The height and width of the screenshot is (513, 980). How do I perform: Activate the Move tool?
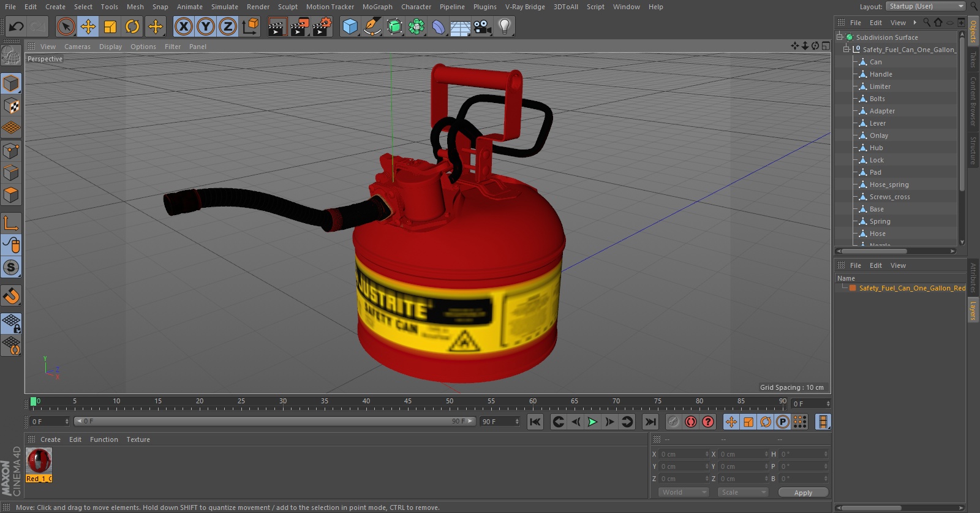[88, 26]
